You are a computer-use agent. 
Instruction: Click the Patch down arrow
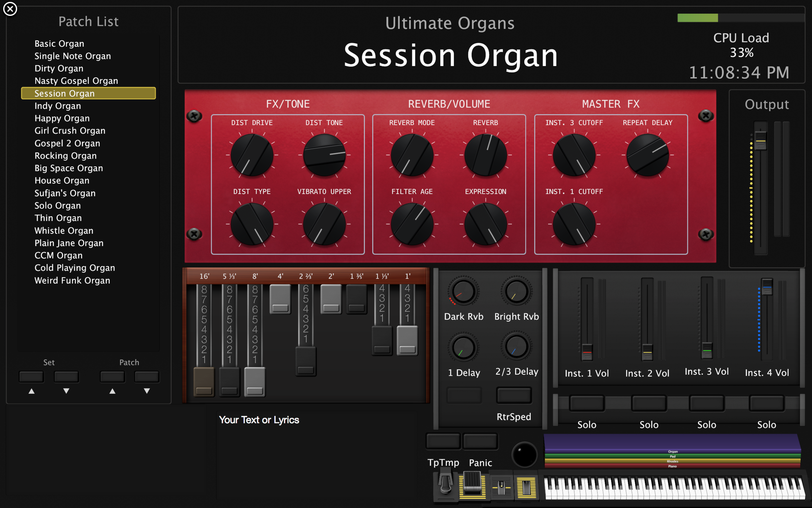[147, 377]
